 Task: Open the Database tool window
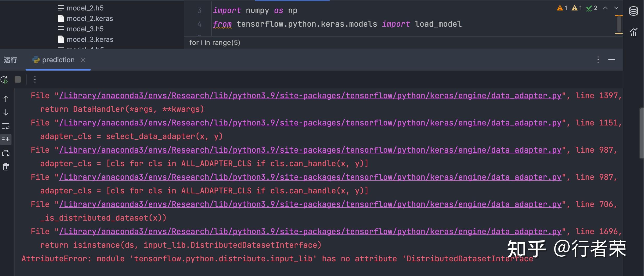tap(634, 11)
